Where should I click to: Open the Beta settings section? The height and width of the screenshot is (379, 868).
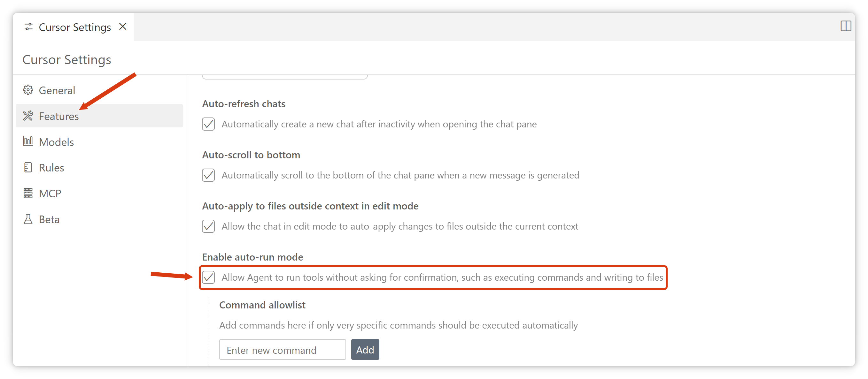(x=49, y=219)
